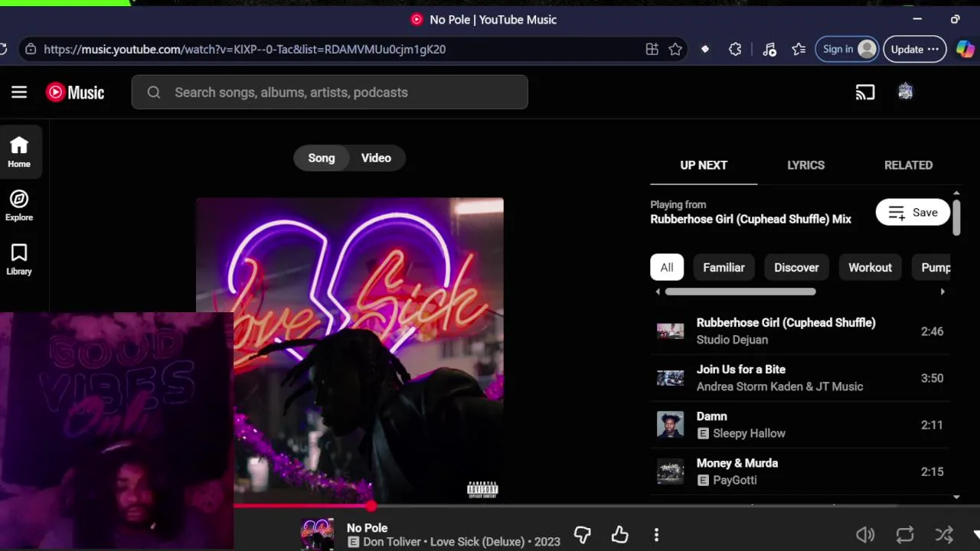This screenshot has height=551, width=980.
Task: Click the diamond icon in browser toolbar
Action: [x=705, y=49]
